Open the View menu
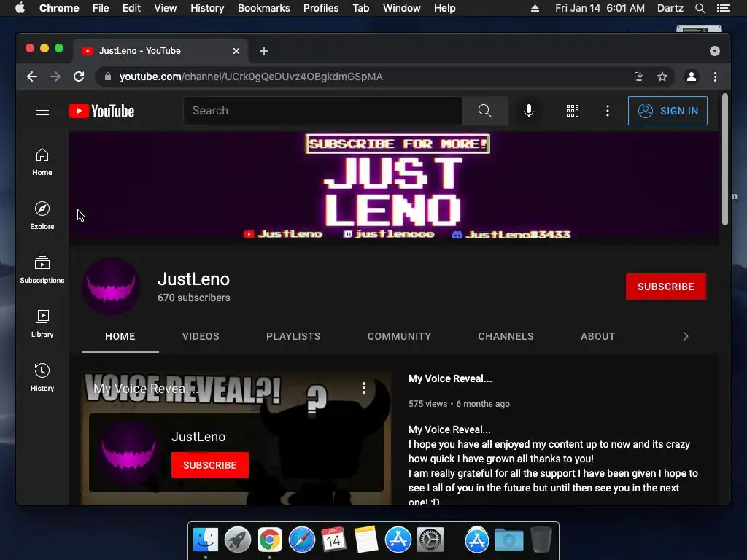Image resolution: width=747 pixels, height=560 pixels. pyautogui.click(x=166, y=8)
